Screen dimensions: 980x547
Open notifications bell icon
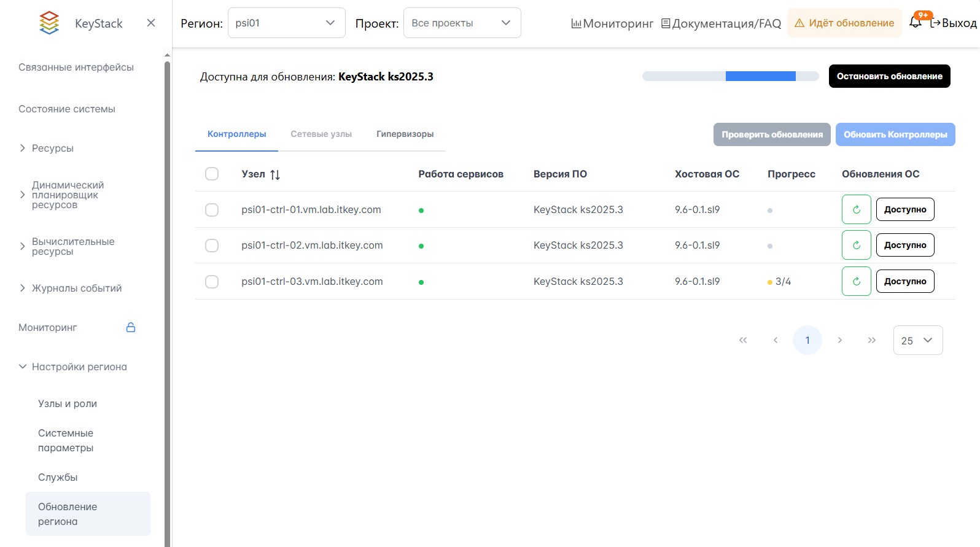pos(915,23)
